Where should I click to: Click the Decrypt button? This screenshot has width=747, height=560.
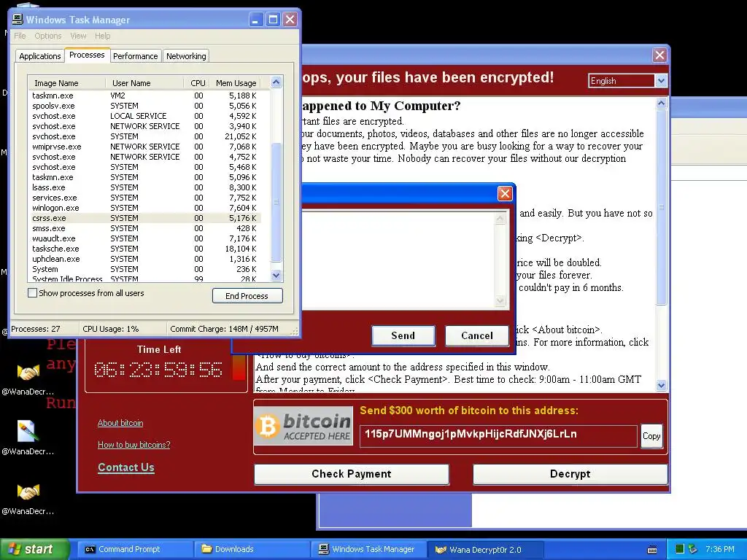570,474
